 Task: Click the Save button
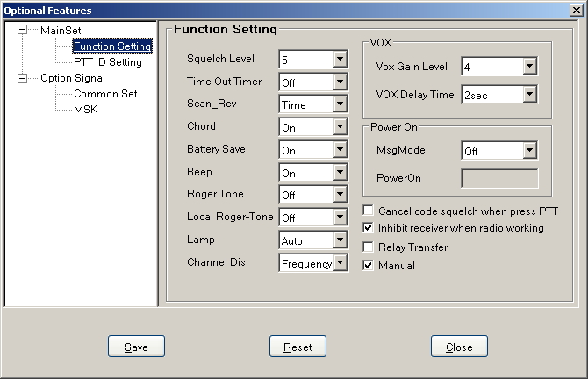[x=136, y=346]
